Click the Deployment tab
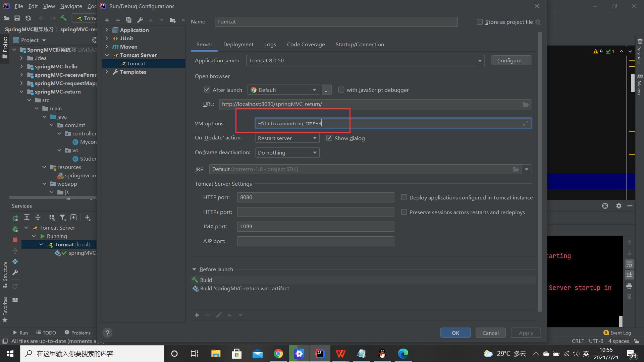The width and height of the screenshot is (644, 362). click(x=238, y=44)
